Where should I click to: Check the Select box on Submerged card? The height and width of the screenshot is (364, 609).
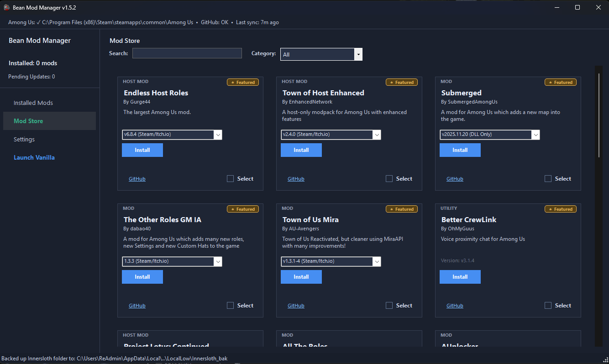548,179
